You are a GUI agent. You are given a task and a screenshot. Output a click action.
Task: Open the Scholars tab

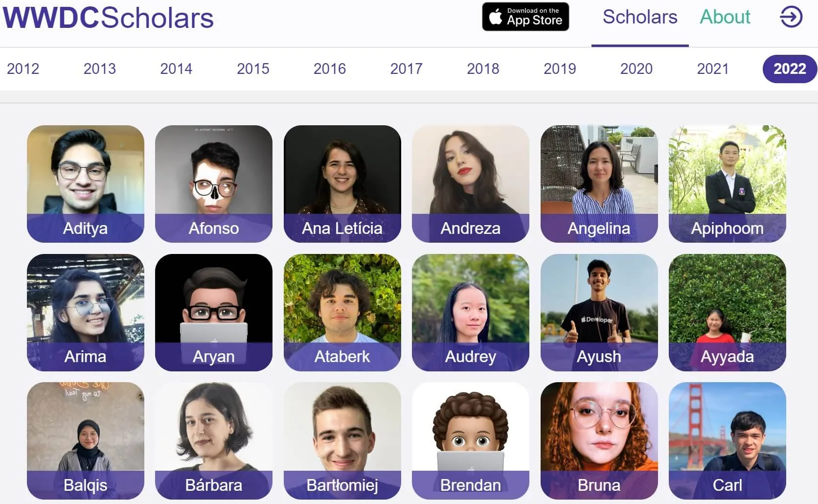(x=640, y=17)
